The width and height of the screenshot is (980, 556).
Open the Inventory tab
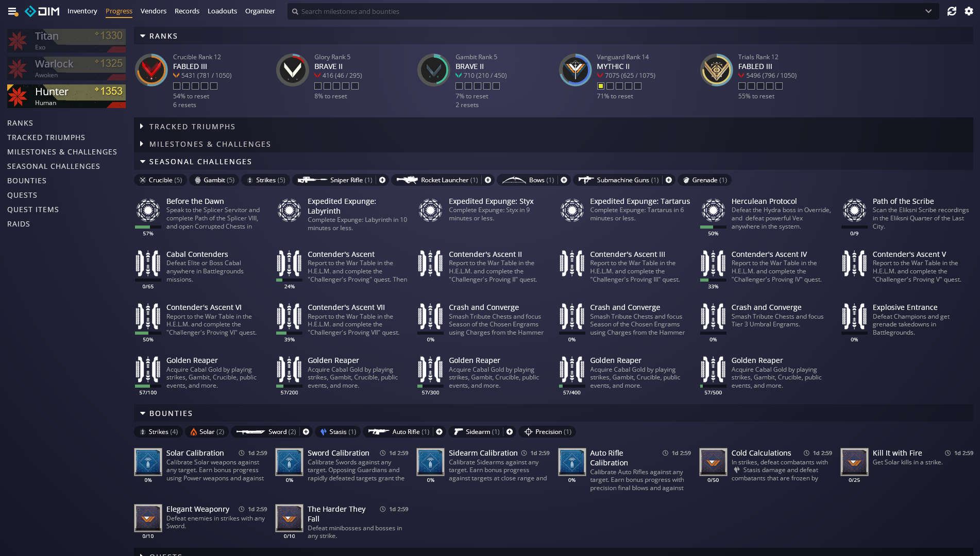82,11
